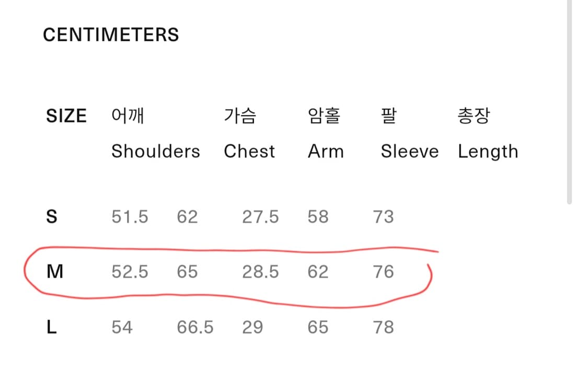The image size is (588, 373).
Task: Click the 51.5 value in row S
Action: click(x=130, y=217)
